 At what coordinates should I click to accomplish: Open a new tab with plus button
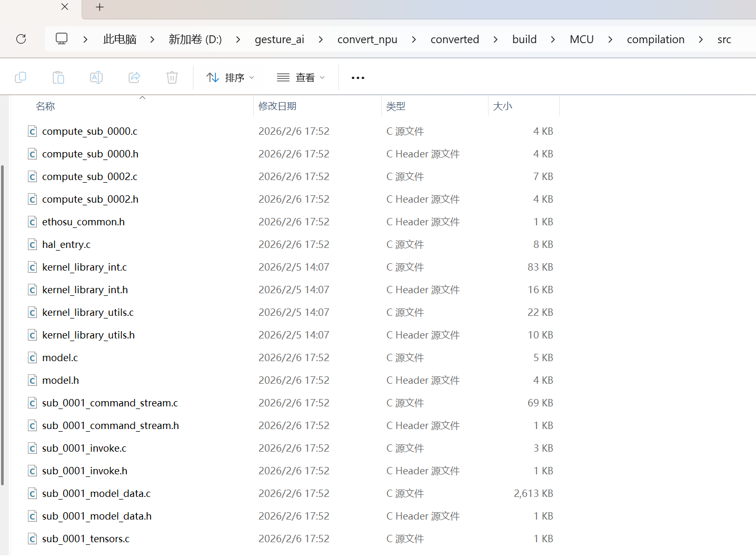click(100, 7)
